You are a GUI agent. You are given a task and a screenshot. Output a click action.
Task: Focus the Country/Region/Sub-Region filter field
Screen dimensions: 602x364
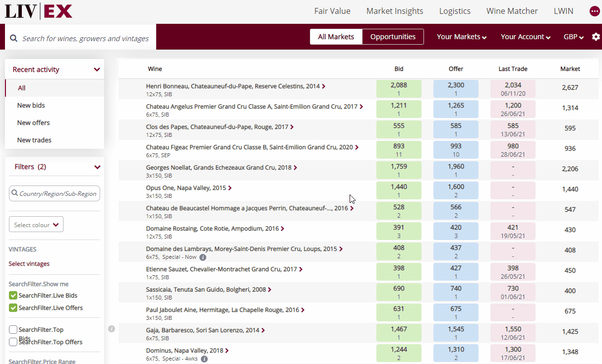point(55,193)
